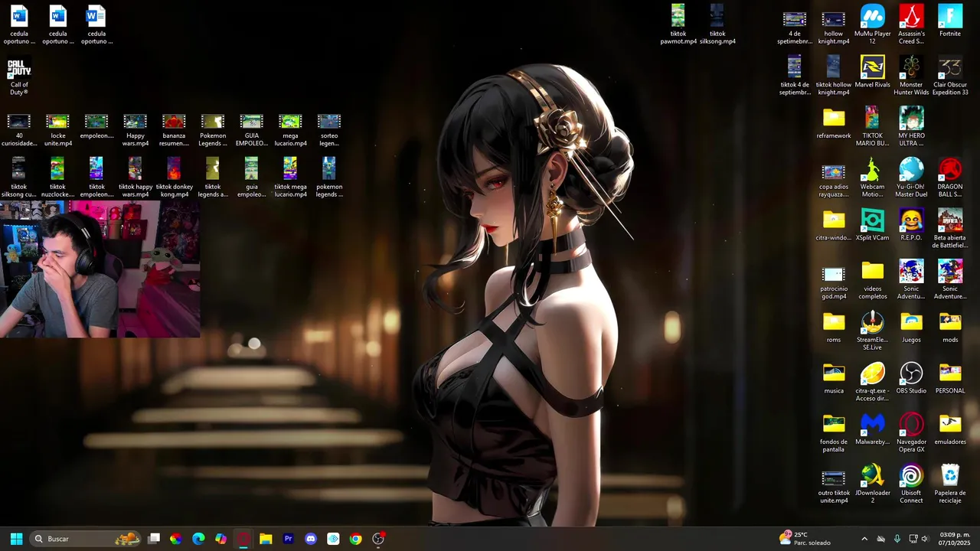Select the tiktok donkey kong.mp4 file
Screen dimensions: 980x551
click(x=174, y=178)
